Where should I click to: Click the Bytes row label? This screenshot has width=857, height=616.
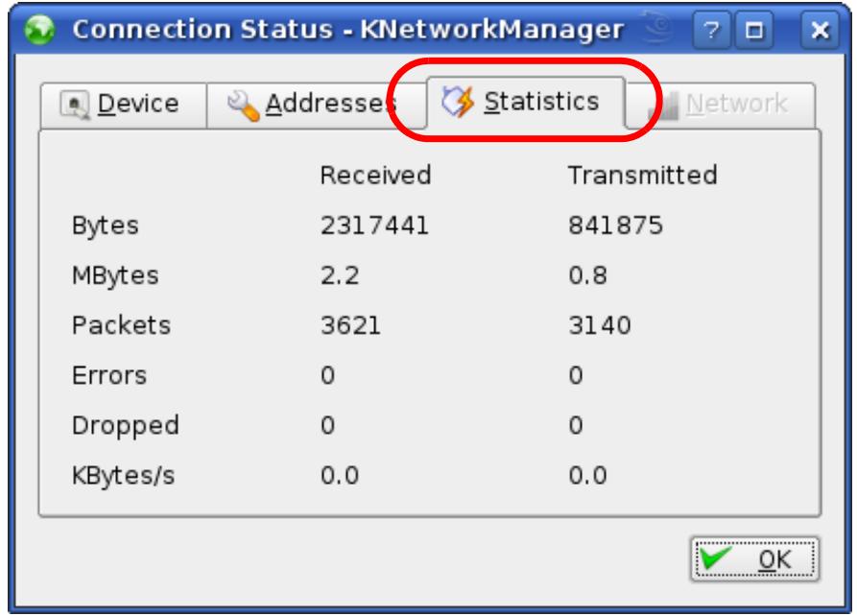106,226
